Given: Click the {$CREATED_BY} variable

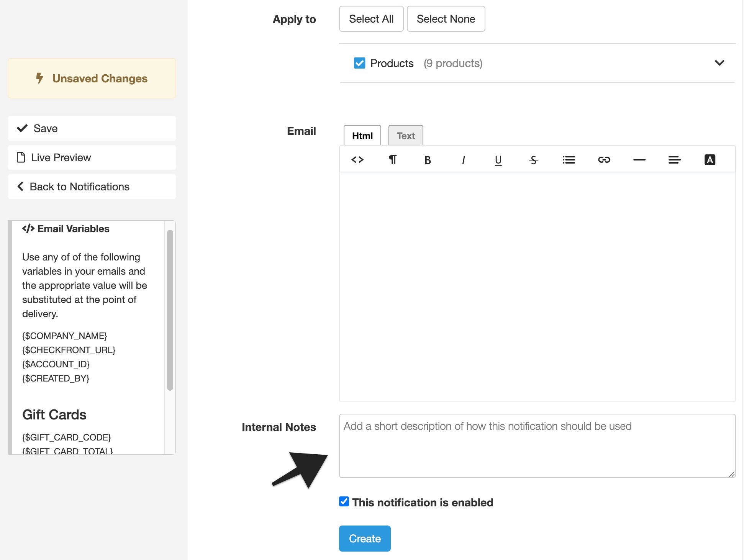Looking at the screenshot, I should [x=56, y=378].
